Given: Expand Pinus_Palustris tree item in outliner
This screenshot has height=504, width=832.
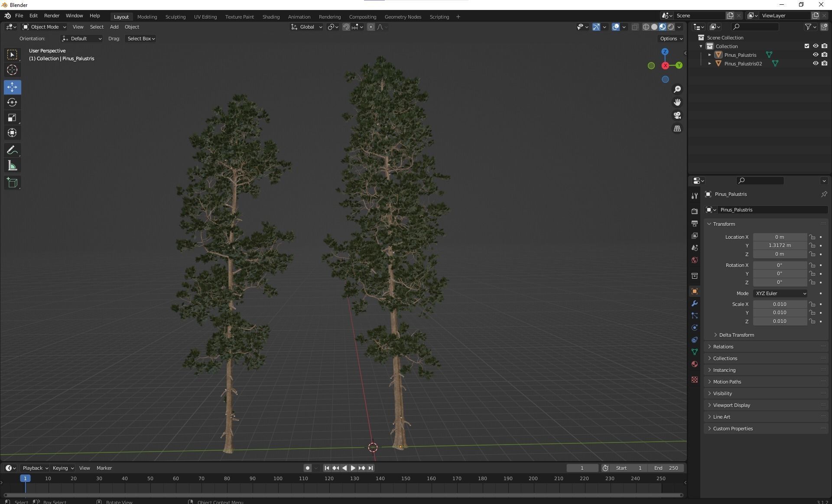Looking at the screenshot, I should pyautogui.click(x=709, y=55).
